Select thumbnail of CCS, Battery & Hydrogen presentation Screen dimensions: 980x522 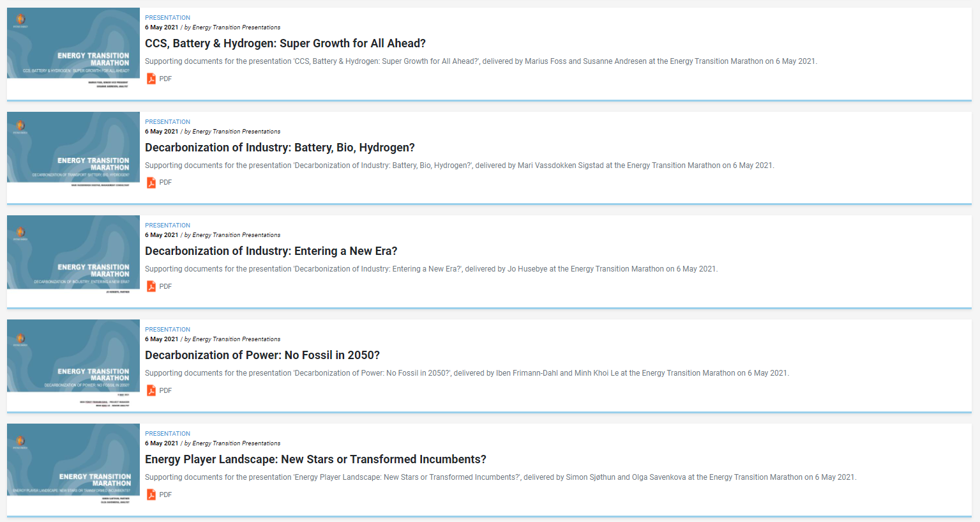tap(73, 52)
